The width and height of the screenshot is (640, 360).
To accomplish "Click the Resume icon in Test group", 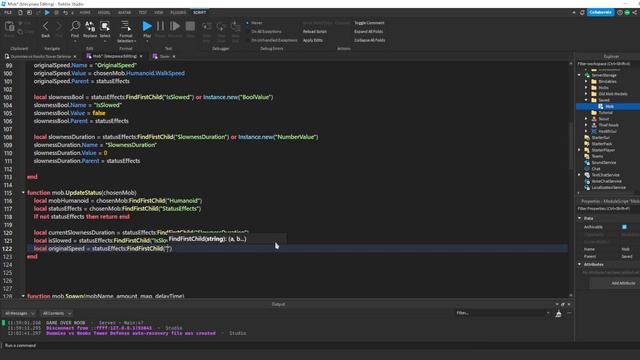I will pyautogui.click(x=175, y=27).
